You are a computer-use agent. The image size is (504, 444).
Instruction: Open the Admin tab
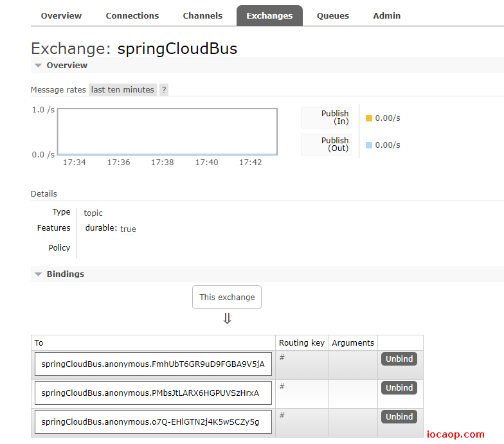(387, 15)
